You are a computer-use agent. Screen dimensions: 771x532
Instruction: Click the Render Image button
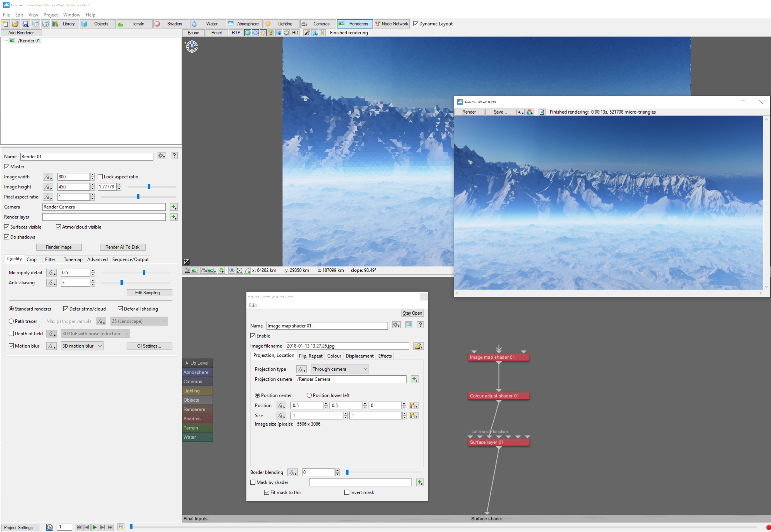(59, 247)
